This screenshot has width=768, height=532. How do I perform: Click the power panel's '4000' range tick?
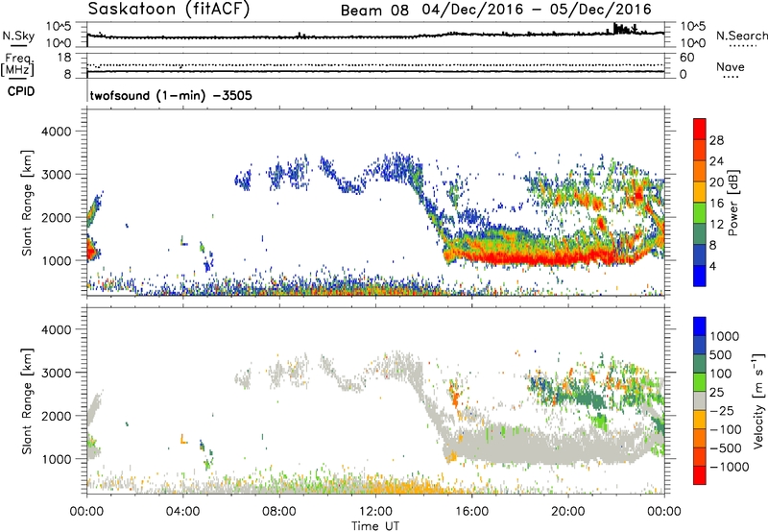(56, 132)
